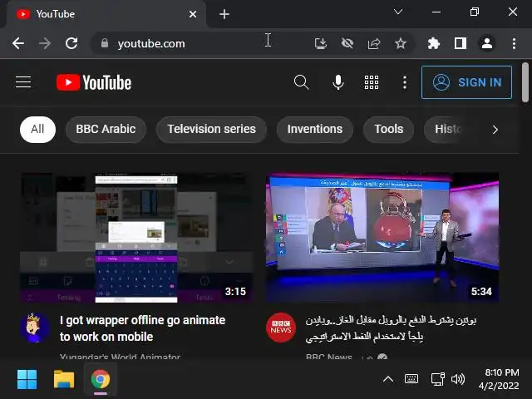
Task: Open the BBC News video thumbnail
Action: click(x=382, y=238)
